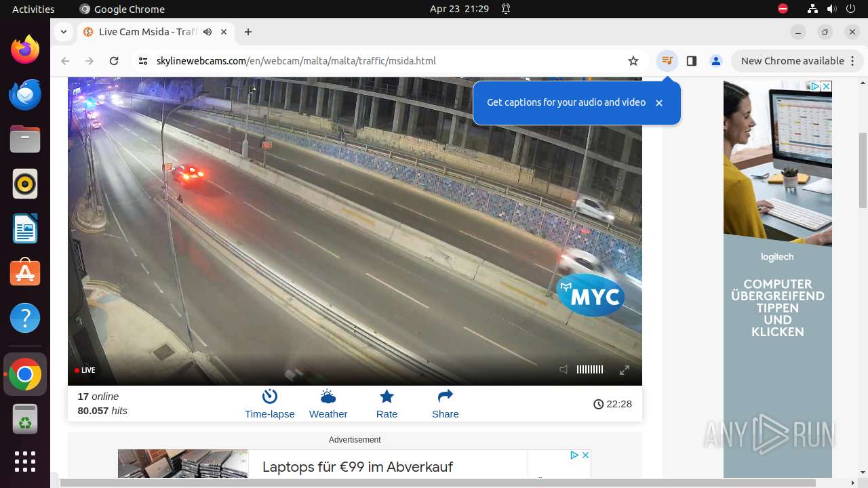Expand the tab search dropdown

63,32
